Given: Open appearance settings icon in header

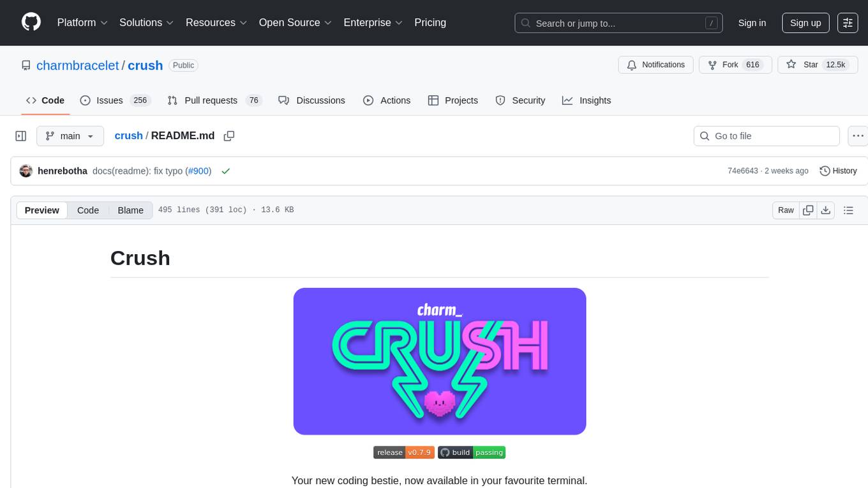Looking at the screenshot, I should 848,23.
